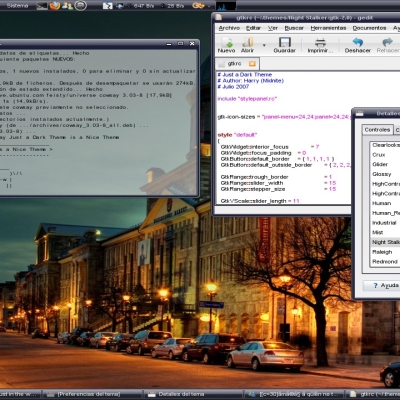400x400 pixels.
Task: Click the Rehacer redo icon in gedit
Action: [x=387, y=43]
